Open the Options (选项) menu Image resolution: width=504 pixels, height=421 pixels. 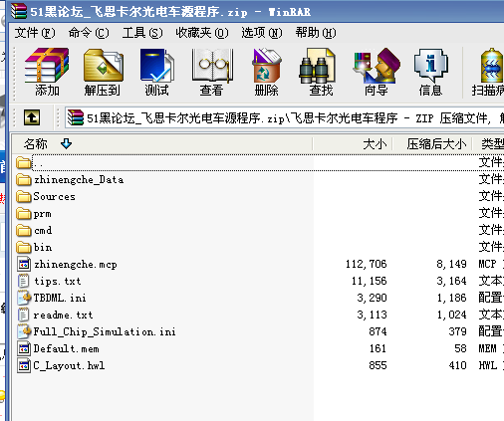pyautogui.click(x=262, y=33)
